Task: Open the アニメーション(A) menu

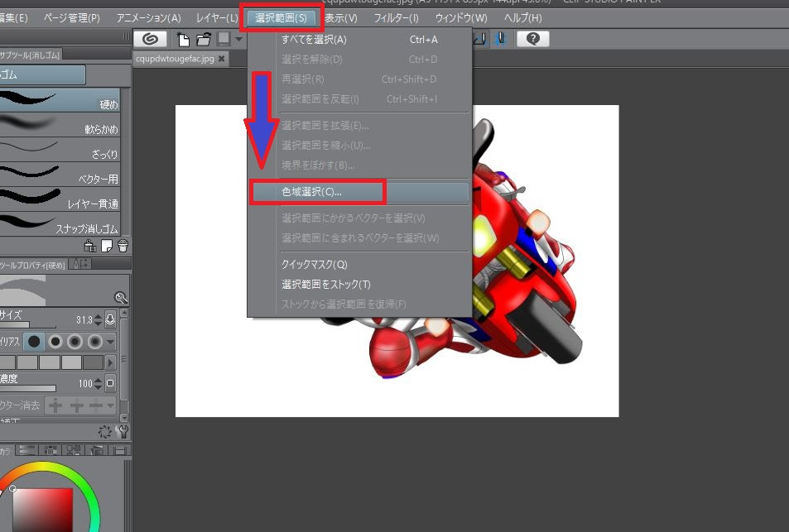Action: [x=148, y=18]
